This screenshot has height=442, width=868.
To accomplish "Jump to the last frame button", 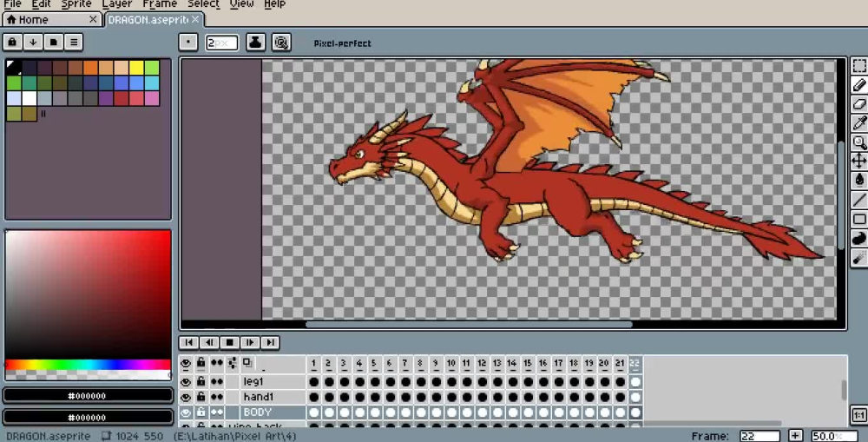I will [270, 342].
